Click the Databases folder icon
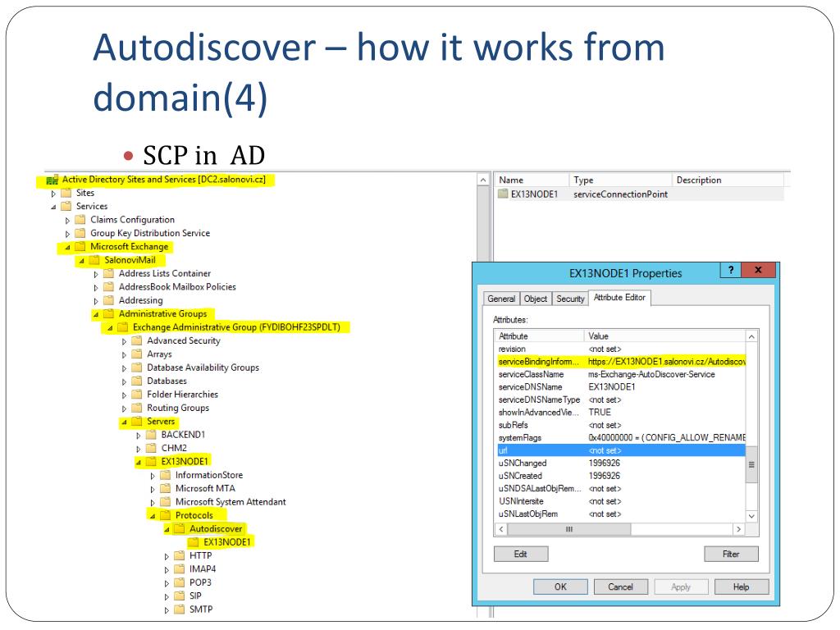Image resolution: width=840 pixels, height=630 pixels. pyautogui.click(x=137, y=381)
